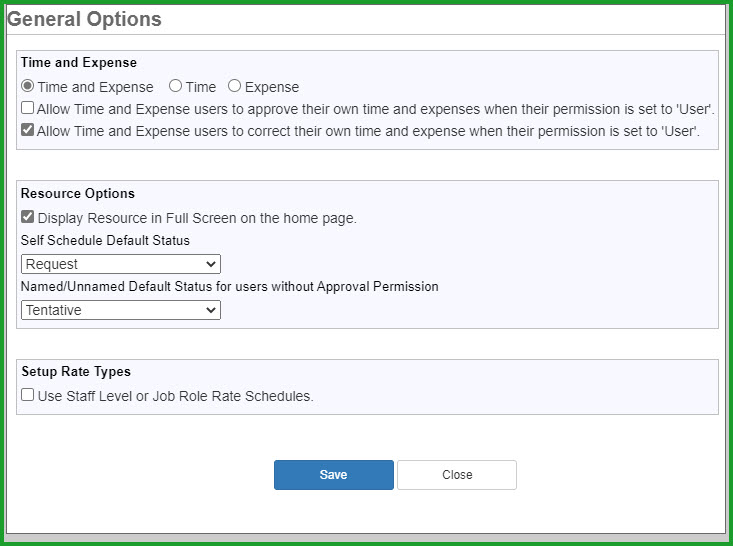This screenshot has height=546, width=733.
Task: Enable users approving their own time and expenses
Action: (x=28, y=108)
